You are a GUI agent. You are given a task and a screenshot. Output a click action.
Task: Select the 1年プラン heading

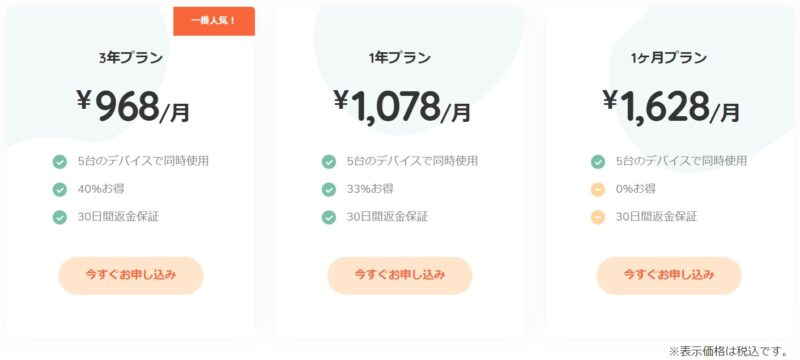399,58
